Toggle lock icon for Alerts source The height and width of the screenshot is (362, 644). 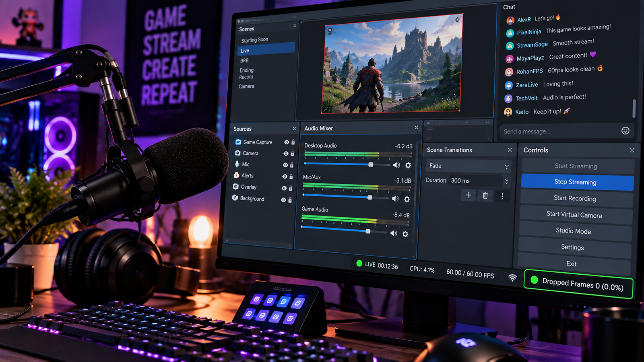click(x=291, y=176)
